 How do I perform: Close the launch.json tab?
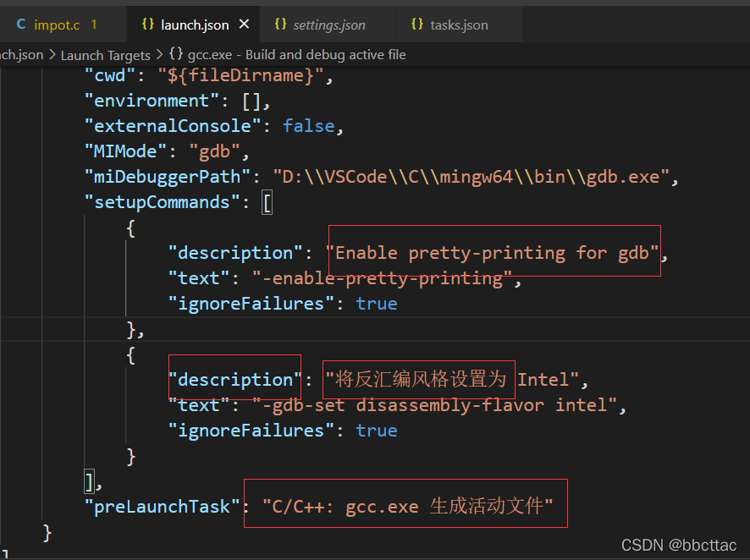click(x=244, y=24)
